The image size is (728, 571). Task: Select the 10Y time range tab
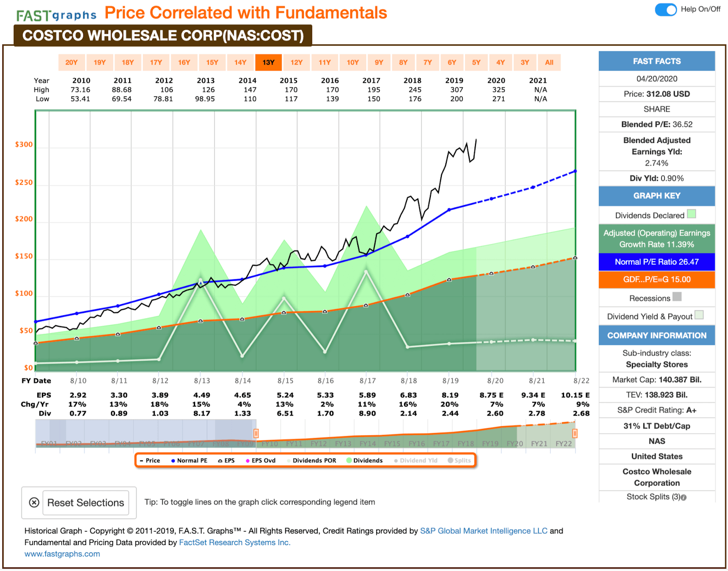353,62
